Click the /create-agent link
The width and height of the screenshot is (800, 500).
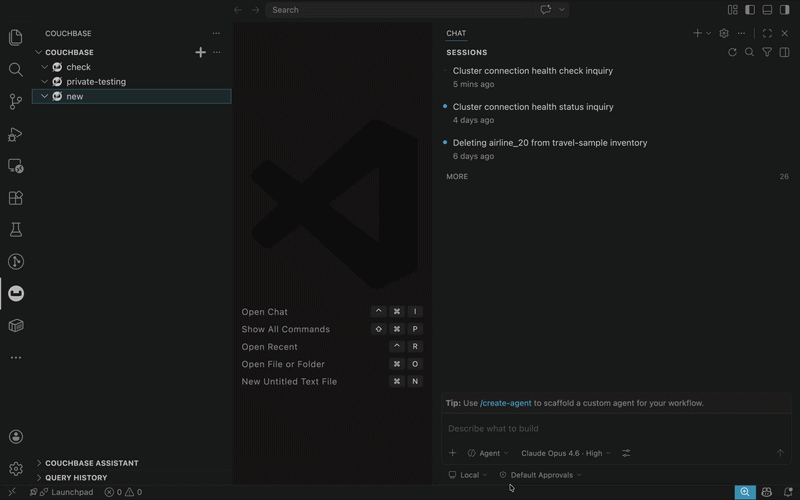point(506,403)
